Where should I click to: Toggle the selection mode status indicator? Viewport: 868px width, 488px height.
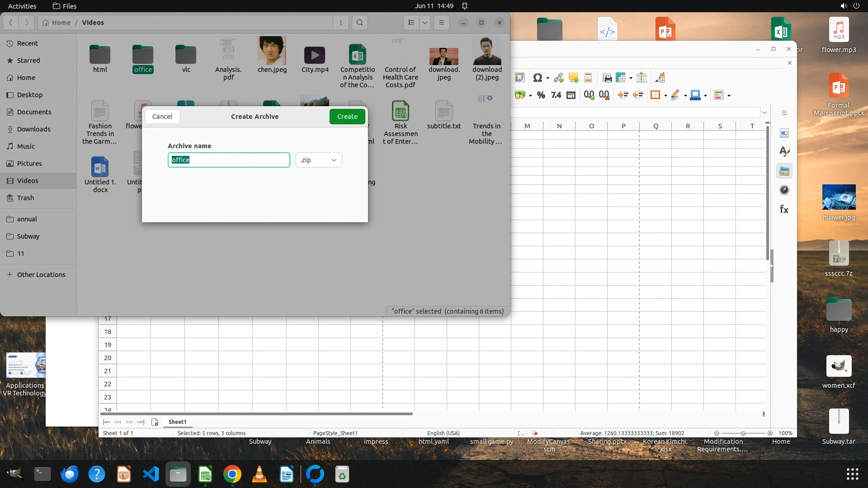pyautogui.click(x=520, y=433)
